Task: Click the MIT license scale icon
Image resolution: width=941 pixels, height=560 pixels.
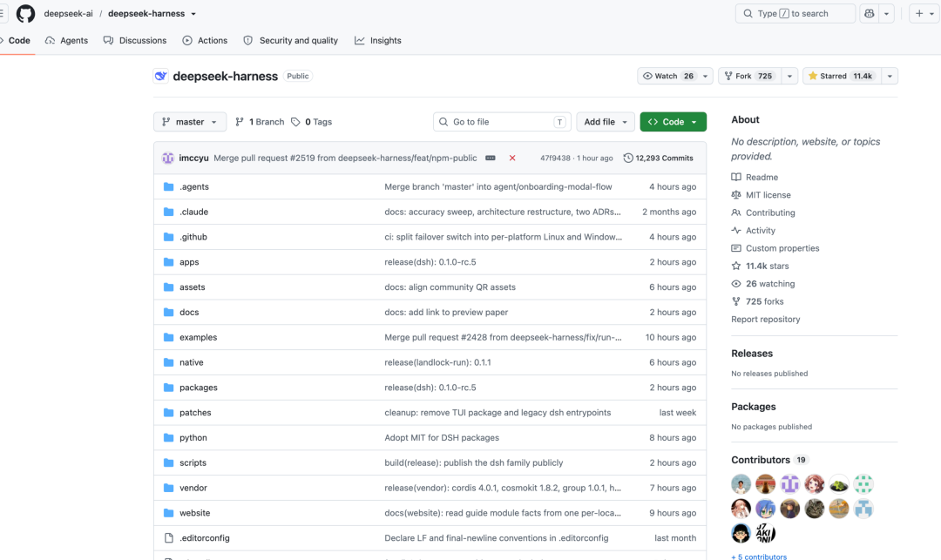Action: coord(735,195)
